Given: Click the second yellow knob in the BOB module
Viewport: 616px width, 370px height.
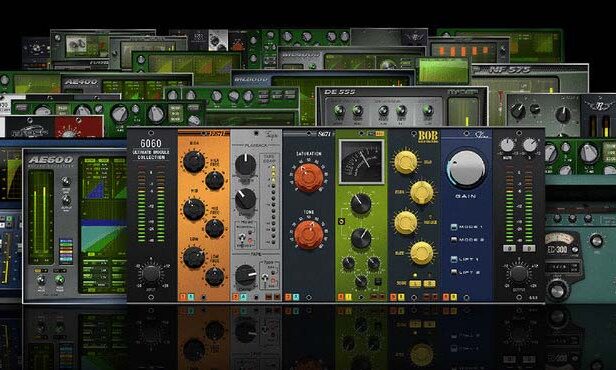Looking at the screenshot, I should point(422,192).
